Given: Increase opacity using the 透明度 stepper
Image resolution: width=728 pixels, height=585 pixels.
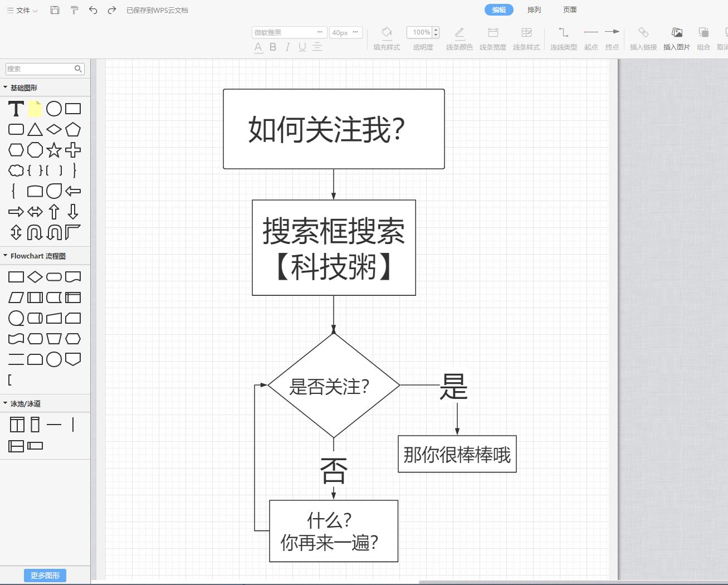Looking at the screenshot, I should coord(436,29).
